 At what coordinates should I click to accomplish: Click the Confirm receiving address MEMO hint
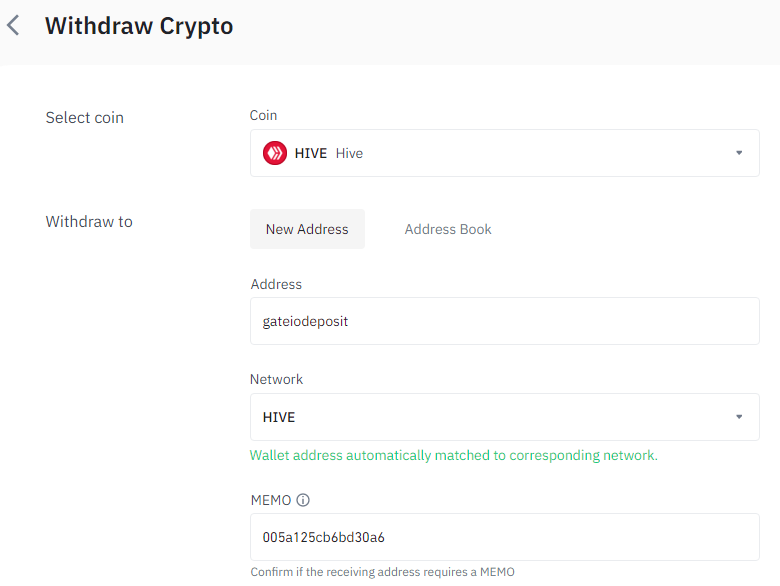point(383,572)
